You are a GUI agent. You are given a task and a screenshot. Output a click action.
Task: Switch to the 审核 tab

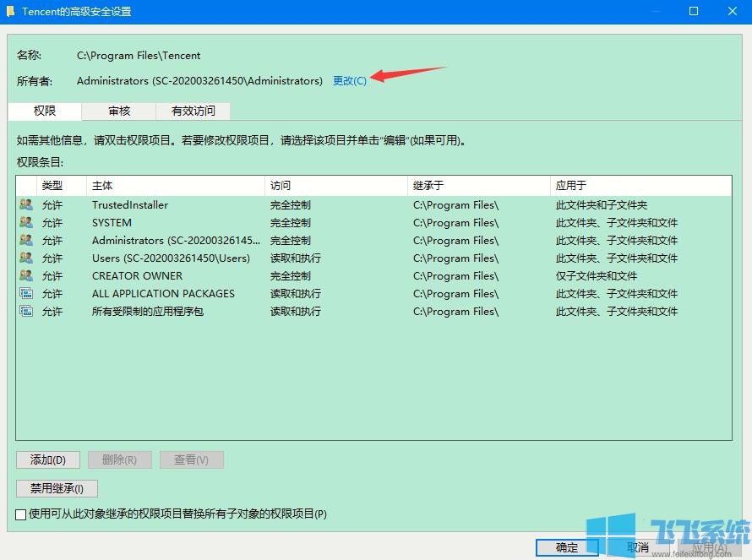tap(118, 110)
